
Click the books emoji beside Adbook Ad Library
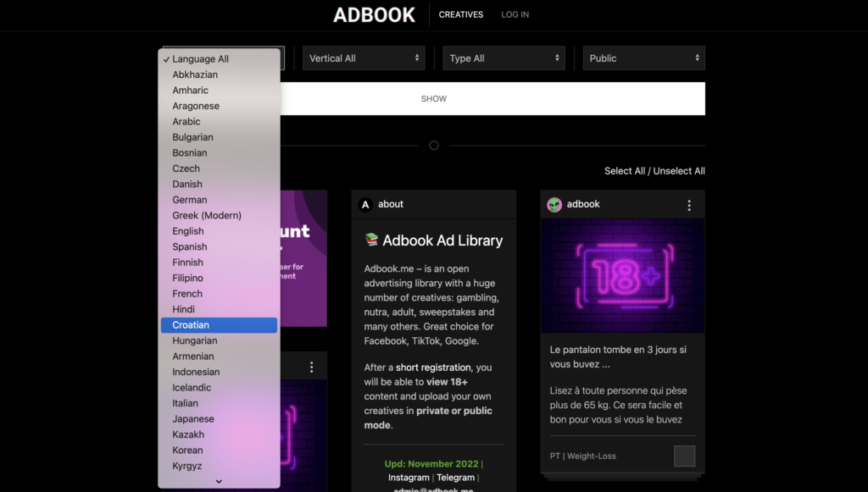coord(371,240)
